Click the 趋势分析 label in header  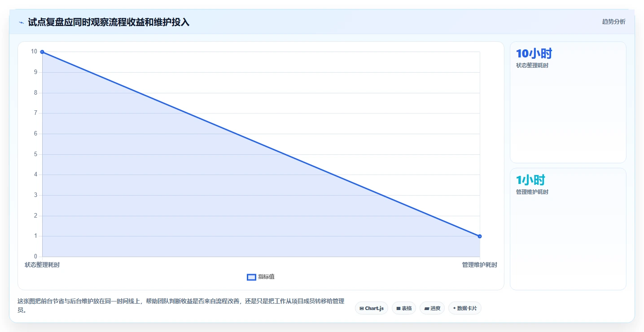coord(613,22)
